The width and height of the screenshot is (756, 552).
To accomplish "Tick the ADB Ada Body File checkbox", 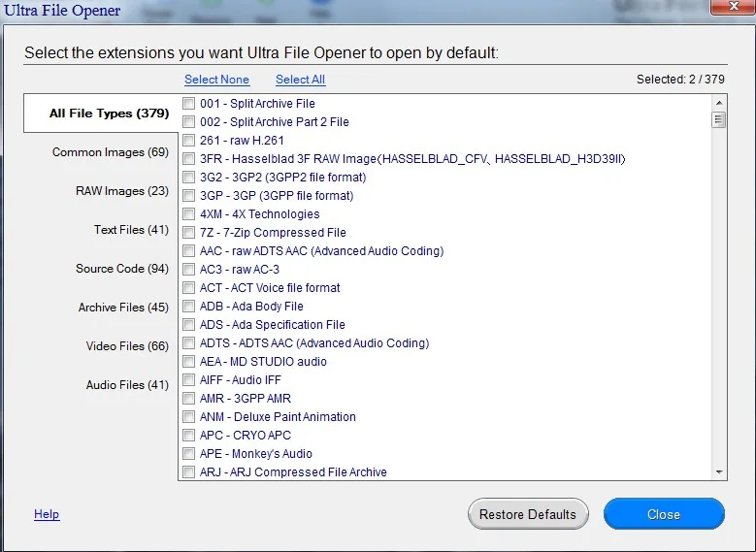I will click(x=188, y=307).
